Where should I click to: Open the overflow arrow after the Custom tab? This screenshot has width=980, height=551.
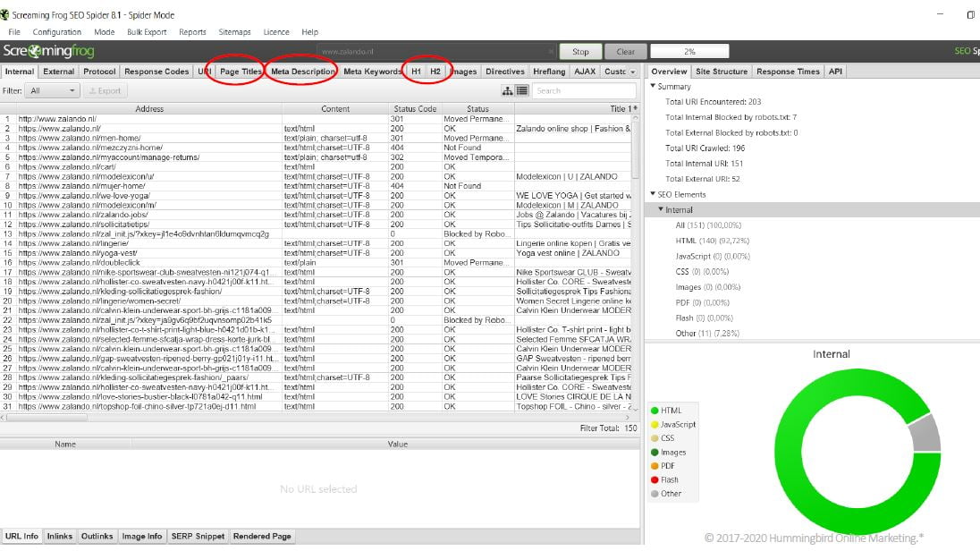point(632,72)
